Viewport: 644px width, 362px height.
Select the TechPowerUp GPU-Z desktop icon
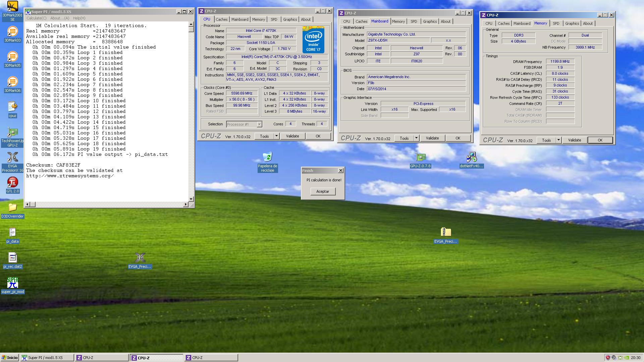(12, 137)
